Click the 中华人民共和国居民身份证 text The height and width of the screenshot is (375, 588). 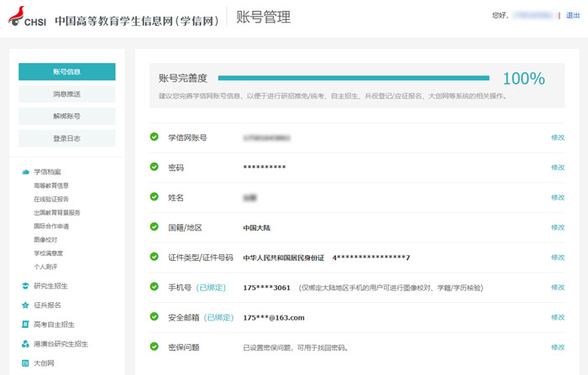pos(284,258)
